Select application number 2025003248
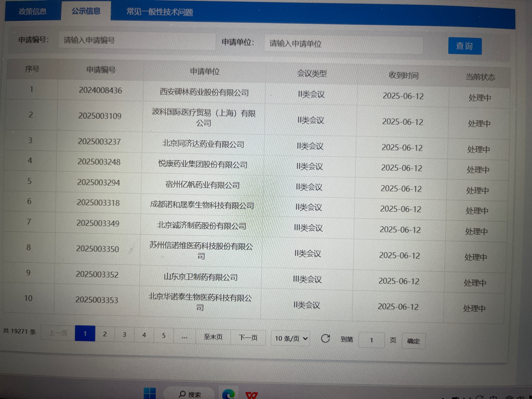 99,162
